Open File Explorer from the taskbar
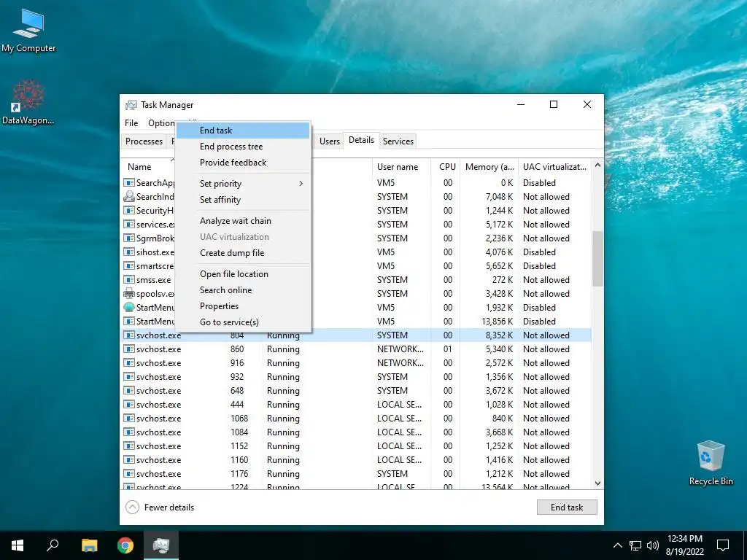Screen dimensions: 747x560 click(x=89, y=545)
